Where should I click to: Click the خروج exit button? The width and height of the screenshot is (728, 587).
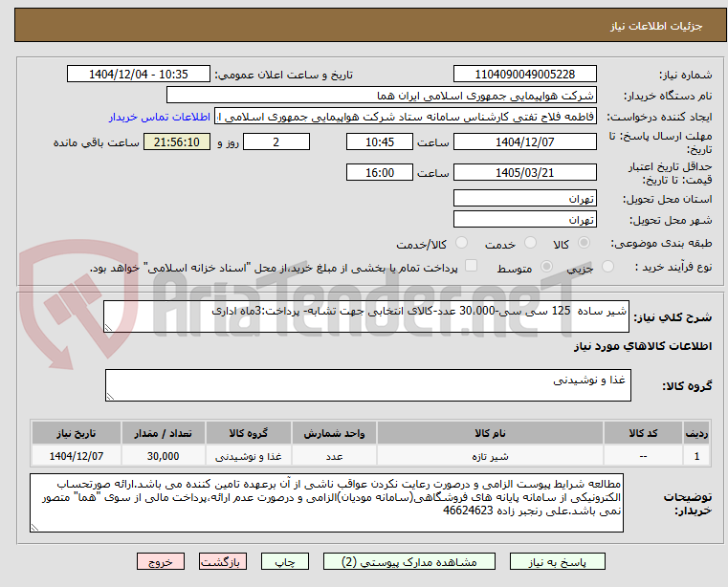160,561
